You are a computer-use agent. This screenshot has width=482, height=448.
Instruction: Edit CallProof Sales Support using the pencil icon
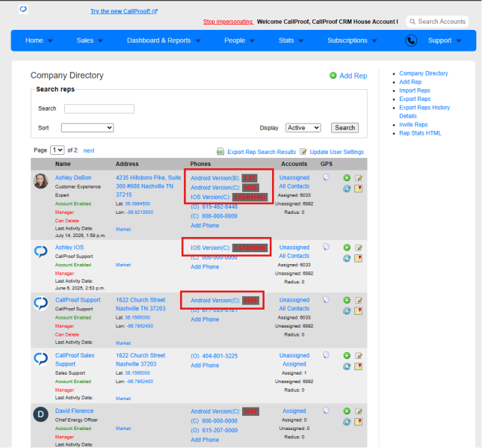pyautogui.click(x=359, y=356)
